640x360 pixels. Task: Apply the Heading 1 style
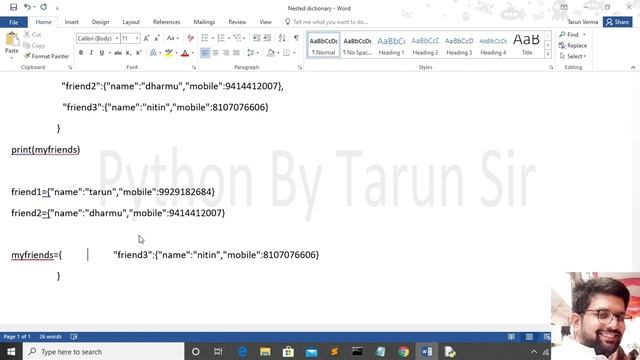(391, 45)
